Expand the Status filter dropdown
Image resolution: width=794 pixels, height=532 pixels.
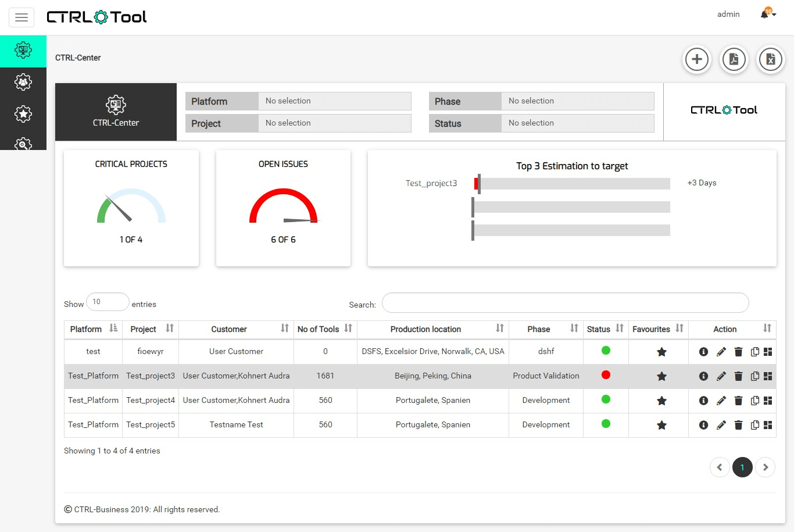(x=577, y=123)
